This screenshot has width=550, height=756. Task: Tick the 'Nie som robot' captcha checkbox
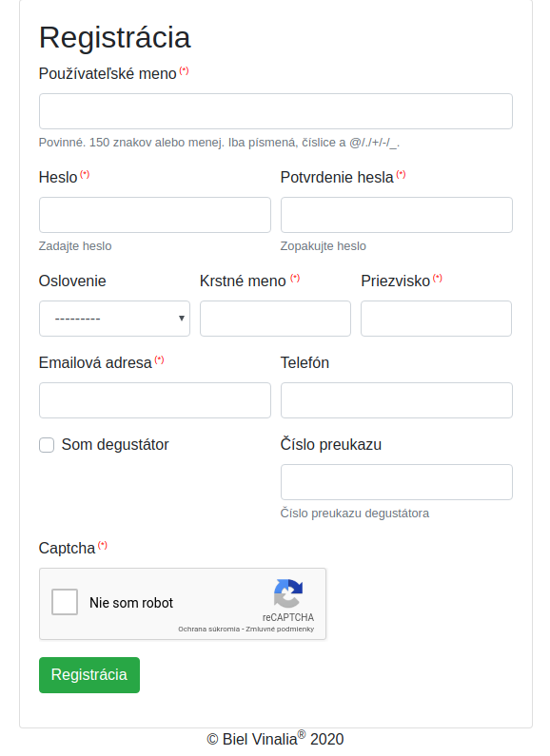(x=65, y=602)
